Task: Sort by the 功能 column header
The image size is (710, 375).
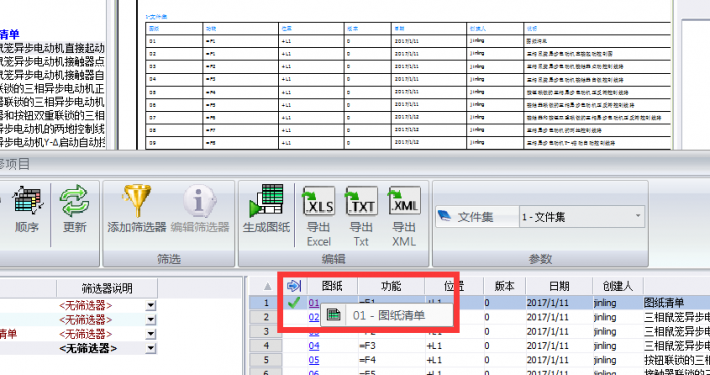Action: 391,286
